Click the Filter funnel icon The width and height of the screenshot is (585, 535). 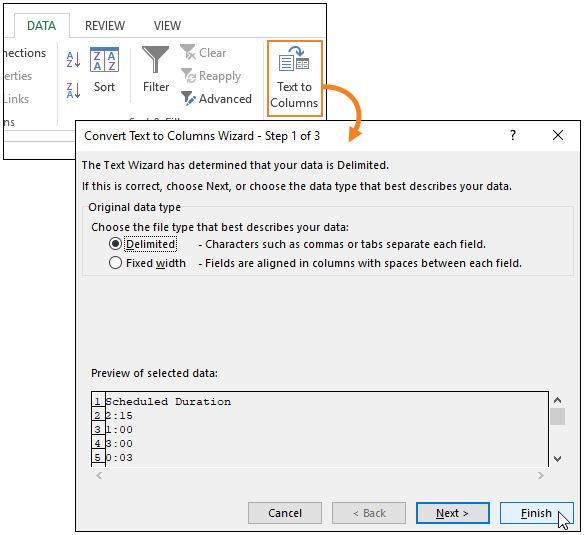(156, 59)
